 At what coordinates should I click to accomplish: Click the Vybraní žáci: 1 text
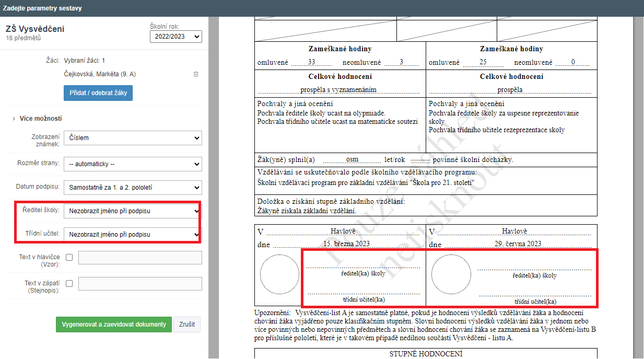(x=85, y=61)
